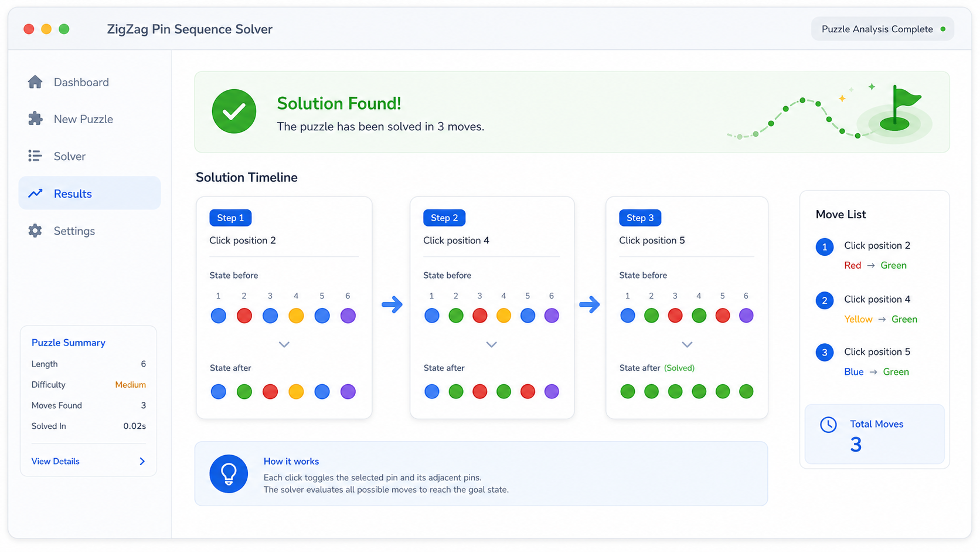Collapse Step 1 chevron under State before

point(284,344)
